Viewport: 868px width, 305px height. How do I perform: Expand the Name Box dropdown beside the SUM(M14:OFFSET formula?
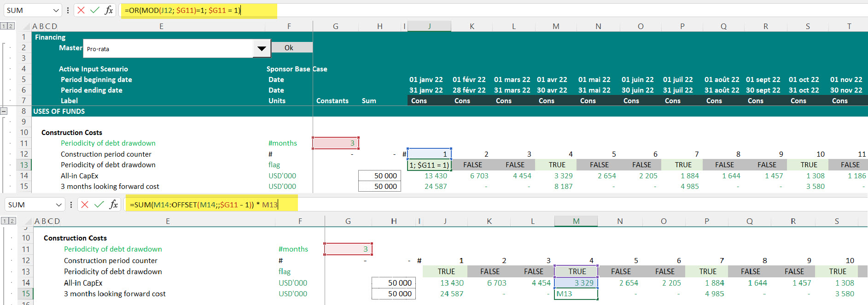click(58, 205)
